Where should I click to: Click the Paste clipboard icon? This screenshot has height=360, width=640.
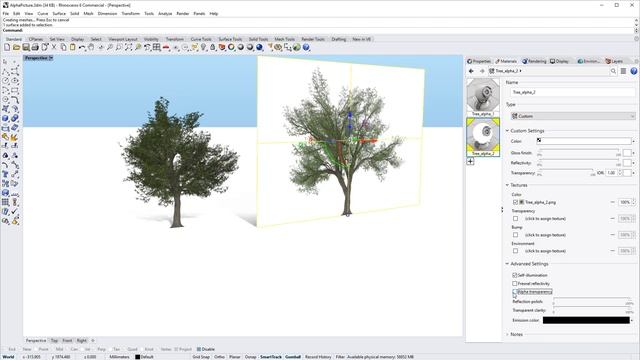point(72,47)
